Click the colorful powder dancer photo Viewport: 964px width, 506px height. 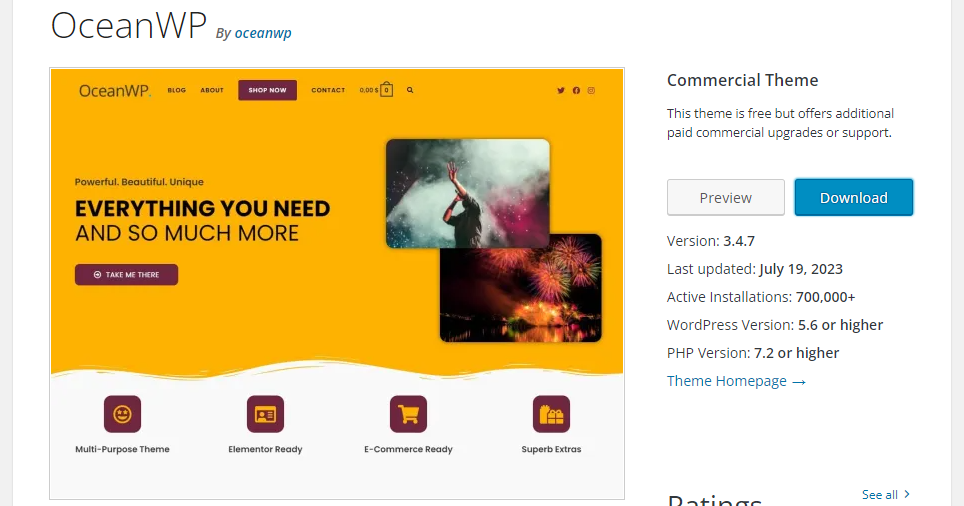tap(468, 193)
